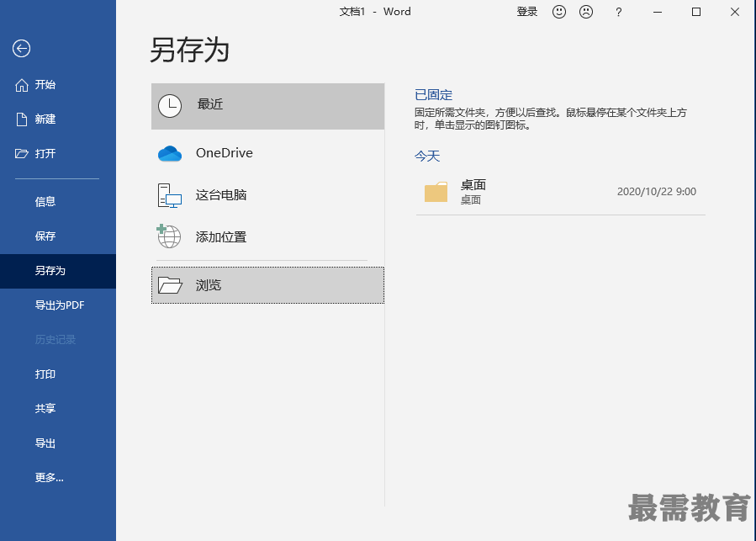
Task: Select the 最近 location label
Action: (x=209, y=104)
